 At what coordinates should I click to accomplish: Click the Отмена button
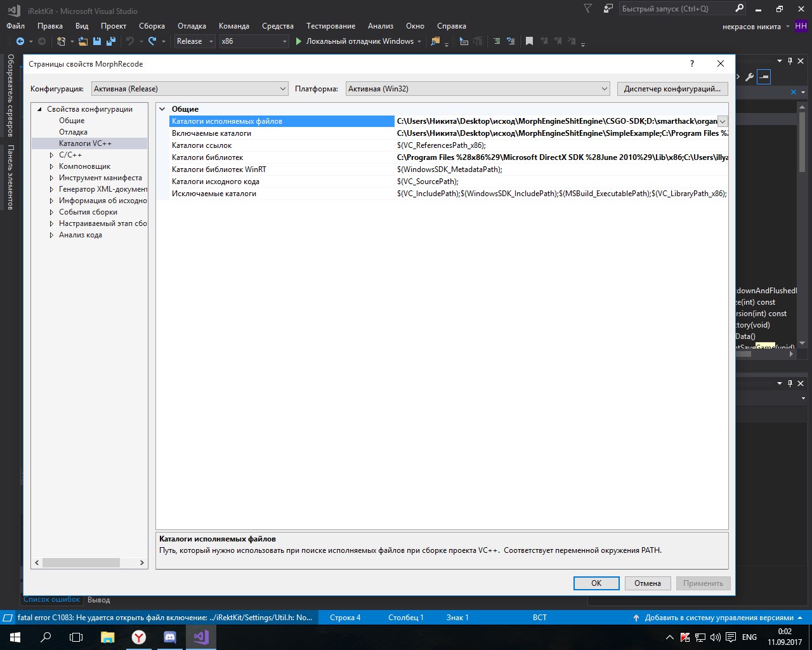pyautogui.click(x=647, y=583)
